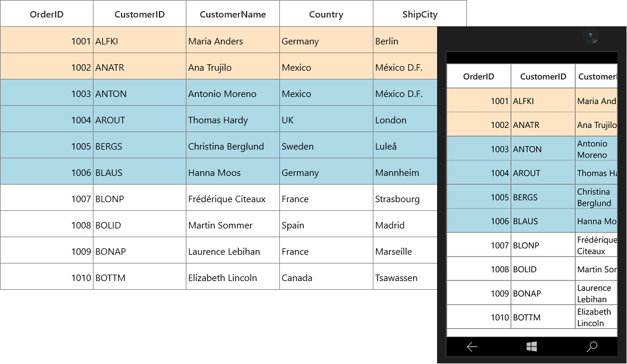
Task: Tap the phone's search magnifier icon
Action: pyautogui.click(x=592, y=346)
